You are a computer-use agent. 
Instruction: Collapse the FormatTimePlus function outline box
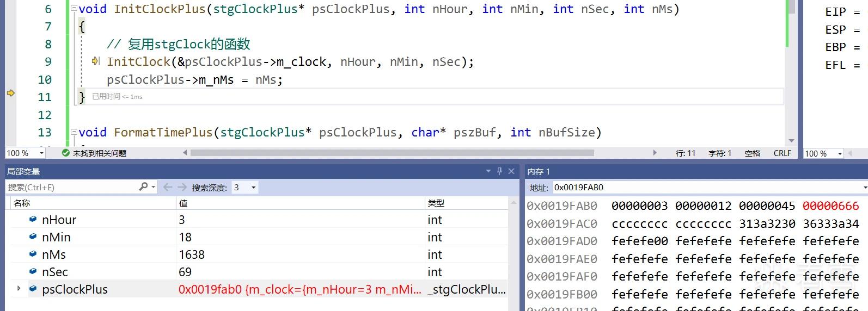pyautogui.click(x=74, y=132)
